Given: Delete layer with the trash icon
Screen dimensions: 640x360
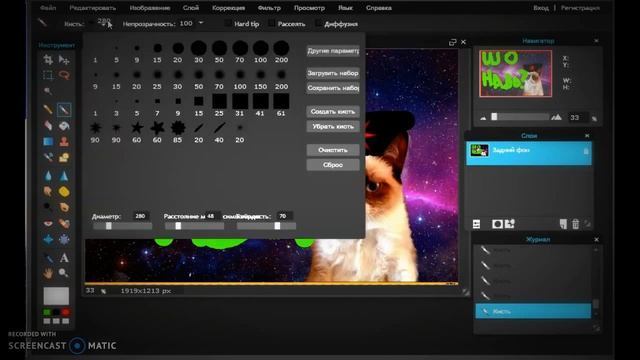Looking at the screenshot, I should click(576, 224).
